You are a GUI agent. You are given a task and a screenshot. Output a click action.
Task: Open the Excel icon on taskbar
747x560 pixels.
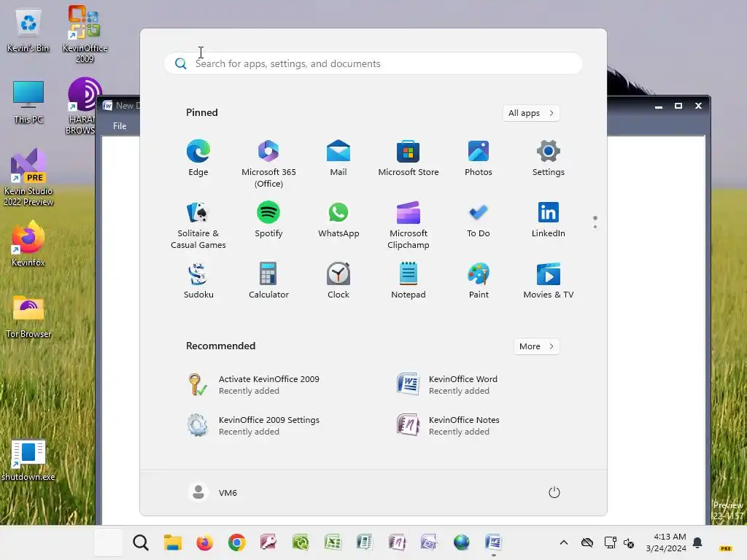coord(333,542)
